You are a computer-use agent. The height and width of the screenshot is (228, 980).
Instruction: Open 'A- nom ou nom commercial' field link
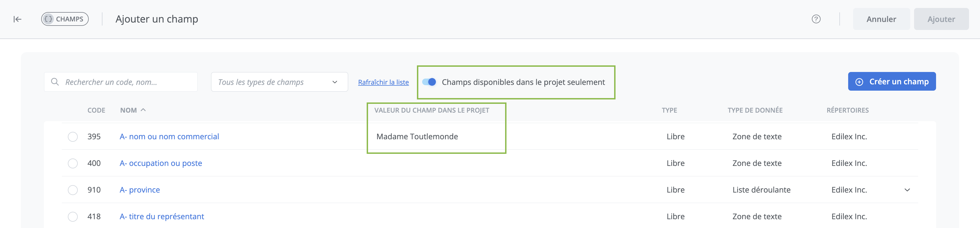pyautogui.click(x=169, y=137)
